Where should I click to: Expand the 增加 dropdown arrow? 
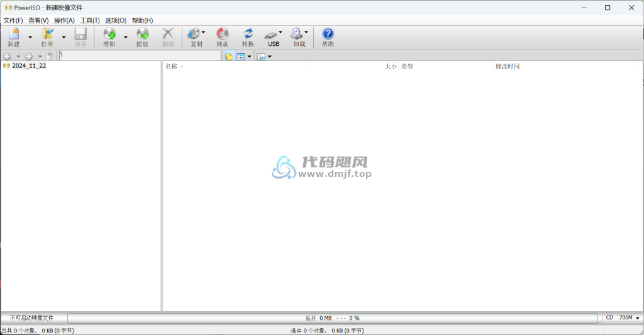point(126,37)
